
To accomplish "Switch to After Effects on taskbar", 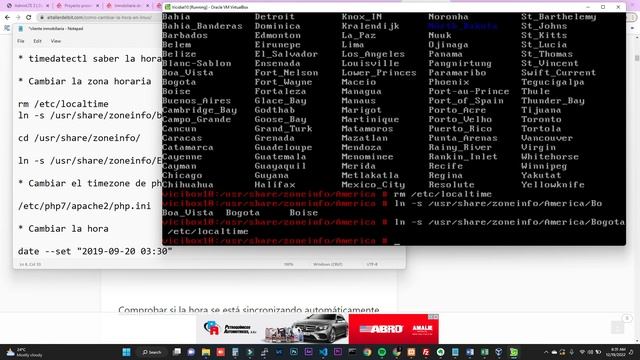I will pos(309,352).
